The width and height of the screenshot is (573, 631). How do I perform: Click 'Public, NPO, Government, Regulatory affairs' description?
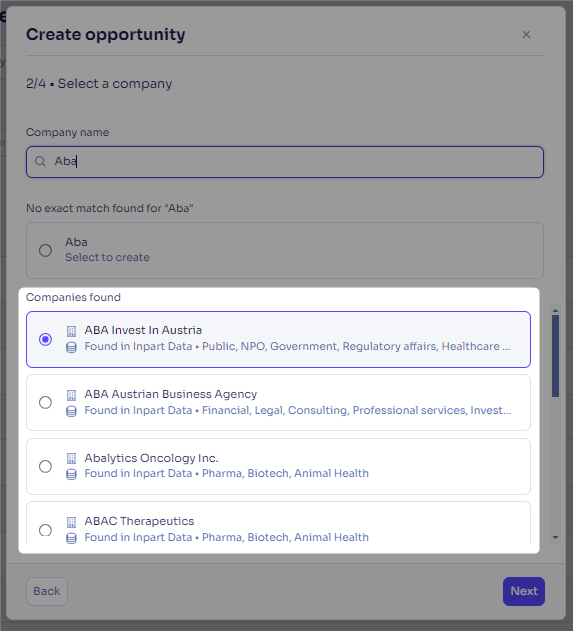(320, 346)
